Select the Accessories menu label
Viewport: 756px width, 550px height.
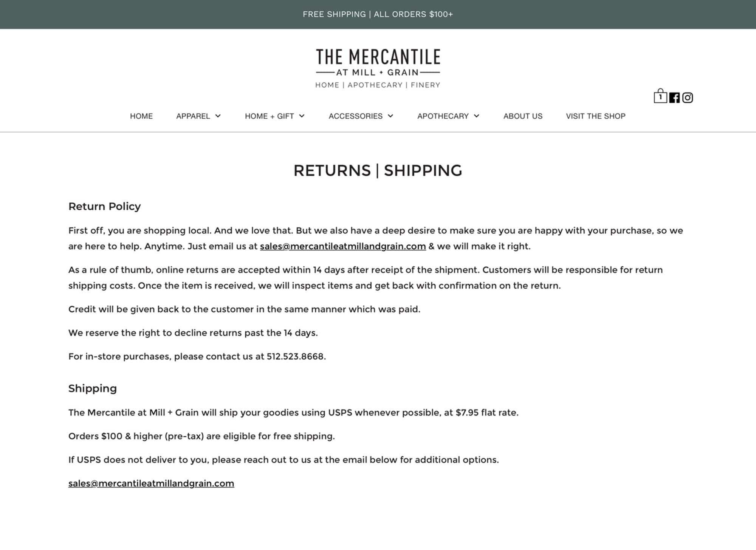[355, 116]
